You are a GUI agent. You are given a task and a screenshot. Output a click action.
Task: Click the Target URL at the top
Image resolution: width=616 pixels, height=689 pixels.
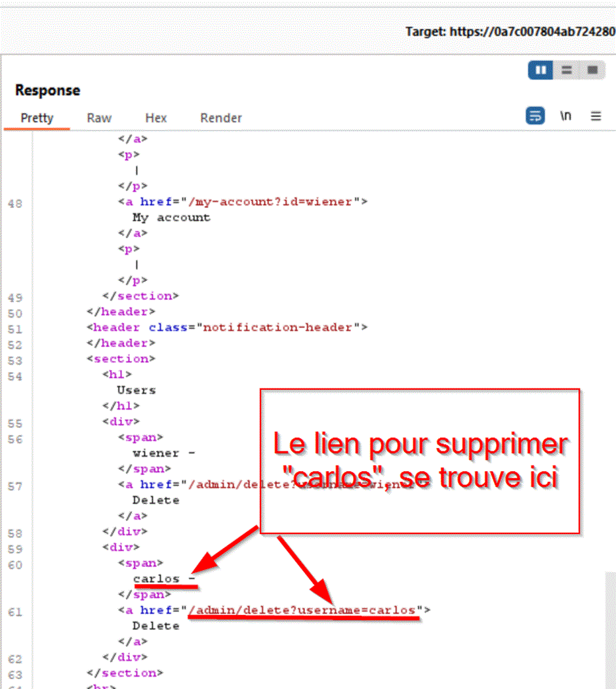[x=510, y=31]
